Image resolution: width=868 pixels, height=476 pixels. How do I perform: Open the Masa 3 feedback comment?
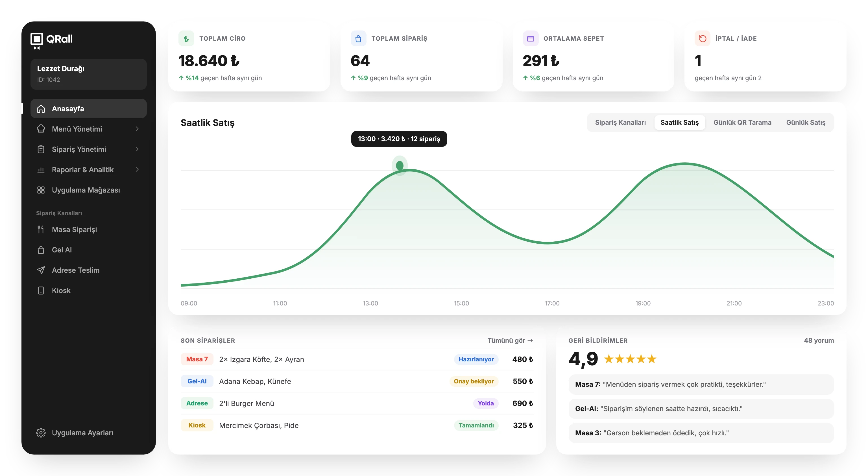[701, 433]
